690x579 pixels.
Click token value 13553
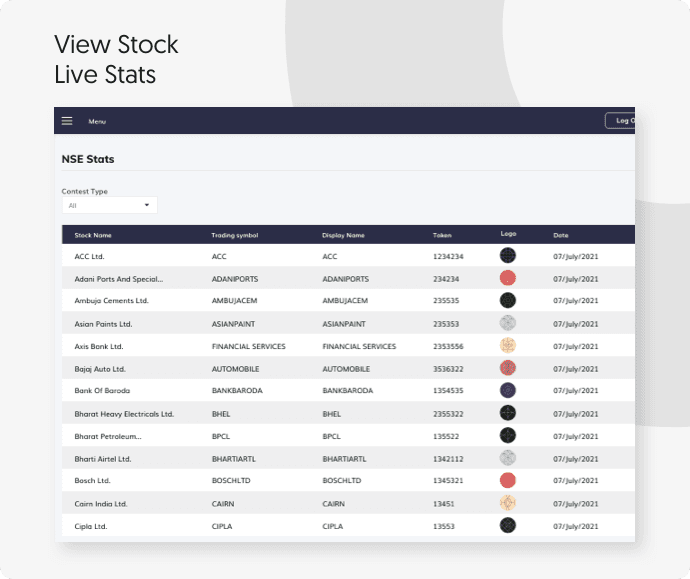(444, 526)
